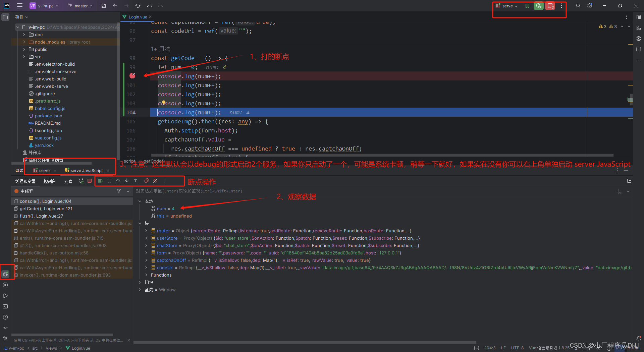644x352 pixels.
Task: Click the views breadcrumb in status bar
Action: pyautogui.click(x=51, y=348)
